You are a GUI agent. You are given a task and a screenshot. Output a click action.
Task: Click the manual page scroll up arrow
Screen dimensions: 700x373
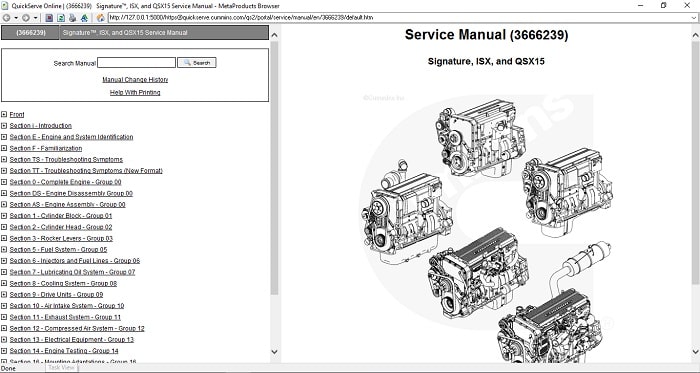[x=696, y=35]
